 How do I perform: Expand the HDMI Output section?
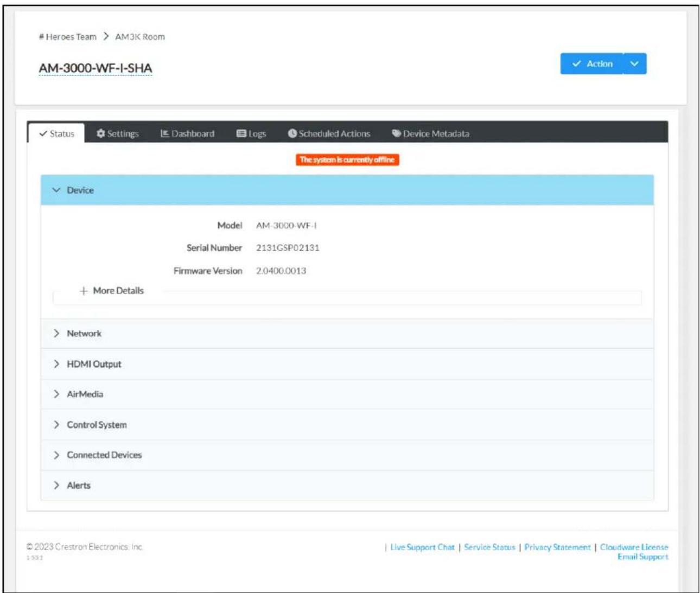(347, 364)
